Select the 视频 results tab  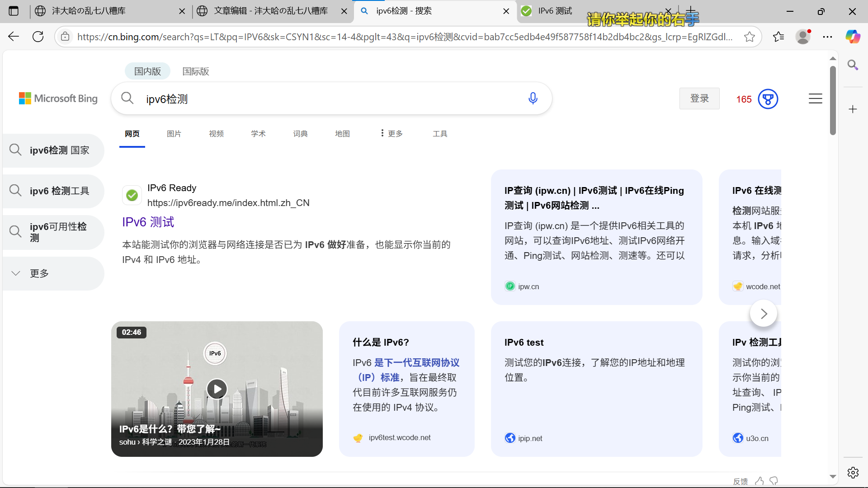click(x=216, y=134)
